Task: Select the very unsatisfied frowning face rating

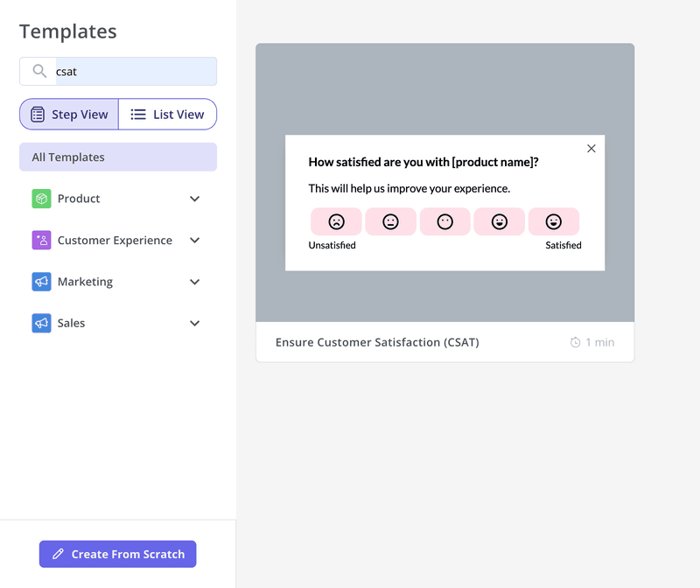Action: [336, 221]
